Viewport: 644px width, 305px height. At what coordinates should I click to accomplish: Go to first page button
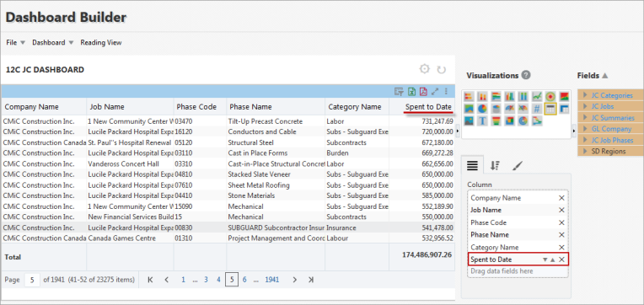tap(150, 280)
